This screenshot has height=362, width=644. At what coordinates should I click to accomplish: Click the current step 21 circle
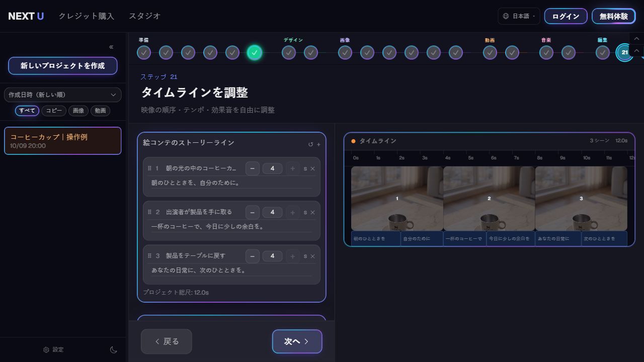click(x=625, y=52)
